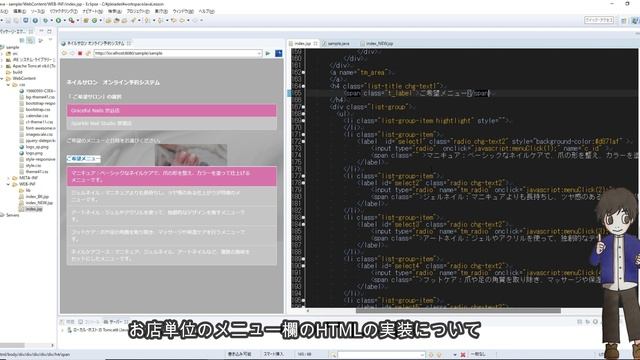
Task: Collapse code fold beside h4 list-title line
Action: 304,86
